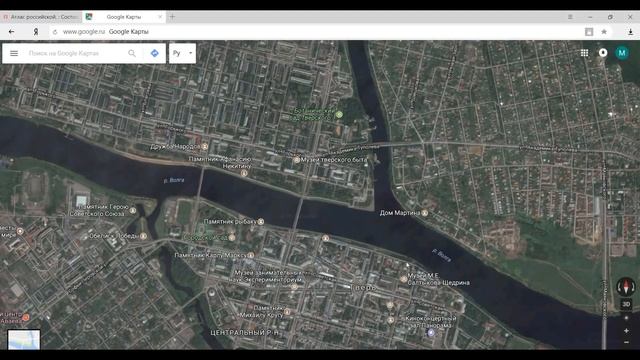Zoom in with the plus button

coord(626,331)
